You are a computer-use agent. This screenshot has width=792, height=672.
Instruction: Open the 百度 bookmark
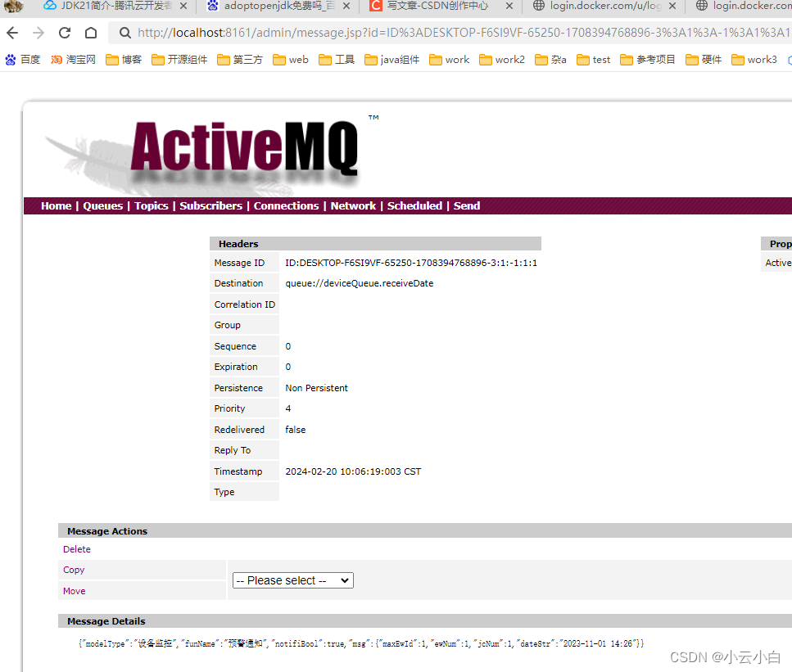coord(23,60)
